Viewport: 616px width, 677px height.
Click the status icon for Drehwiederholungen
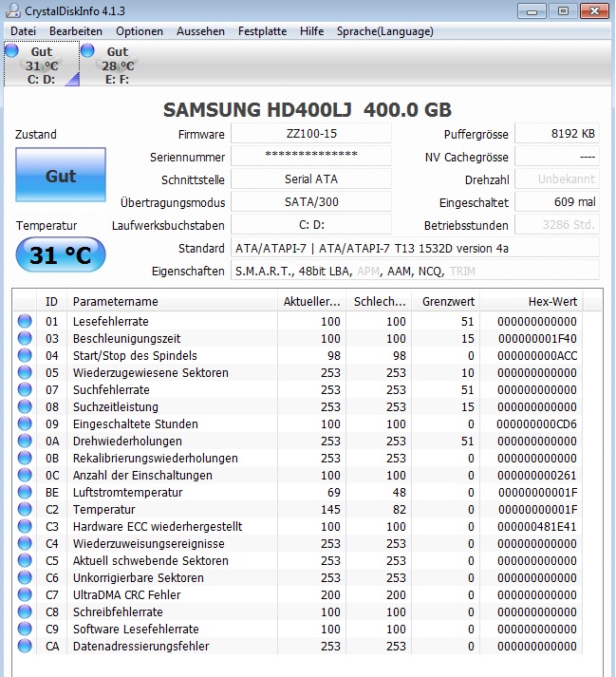pyautogui.click(x=25, y=441)
